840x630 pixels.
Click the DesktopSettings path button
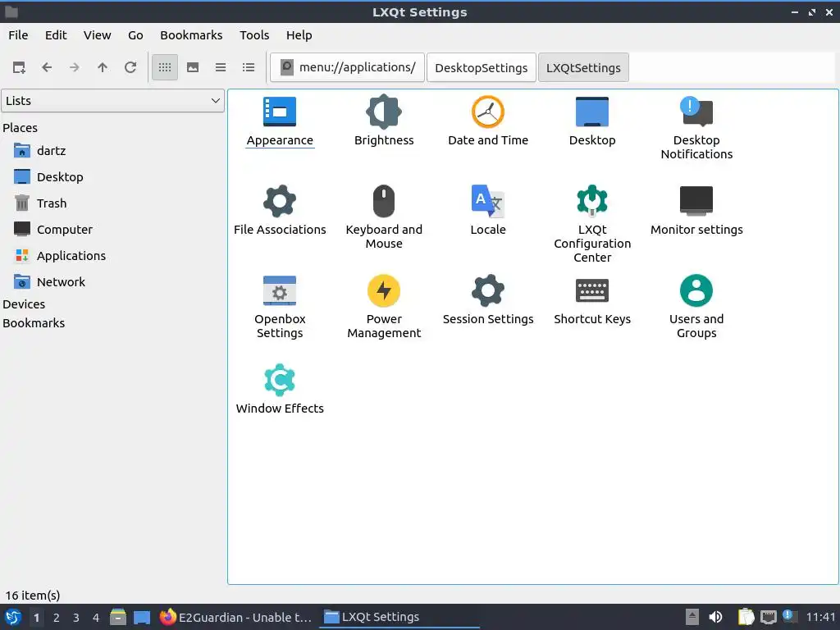click(x=481, y=67)
